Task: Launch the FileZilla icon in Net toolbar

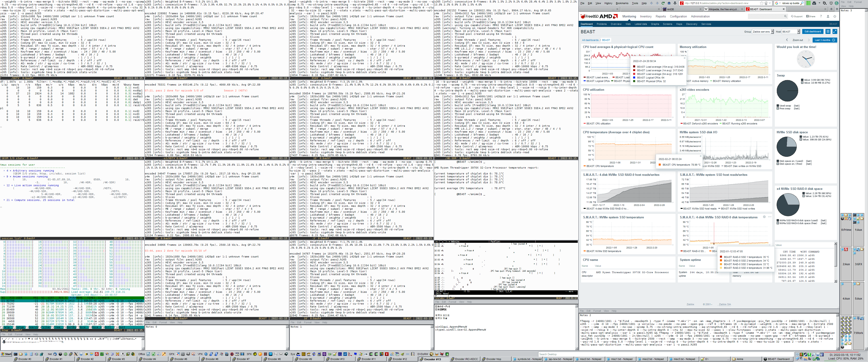Action: [x=97, y=354]
